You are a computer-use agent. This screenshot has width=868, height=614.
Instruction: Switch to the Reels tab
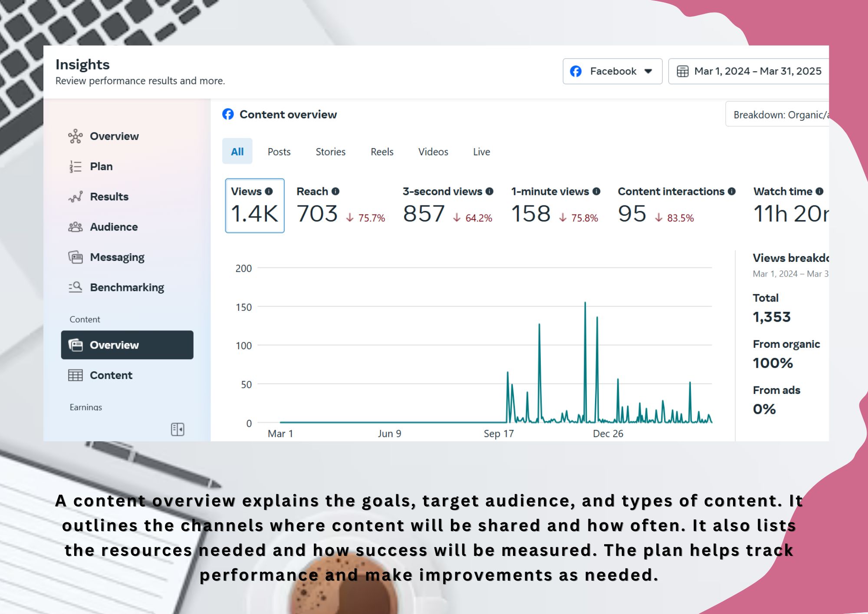382,152
